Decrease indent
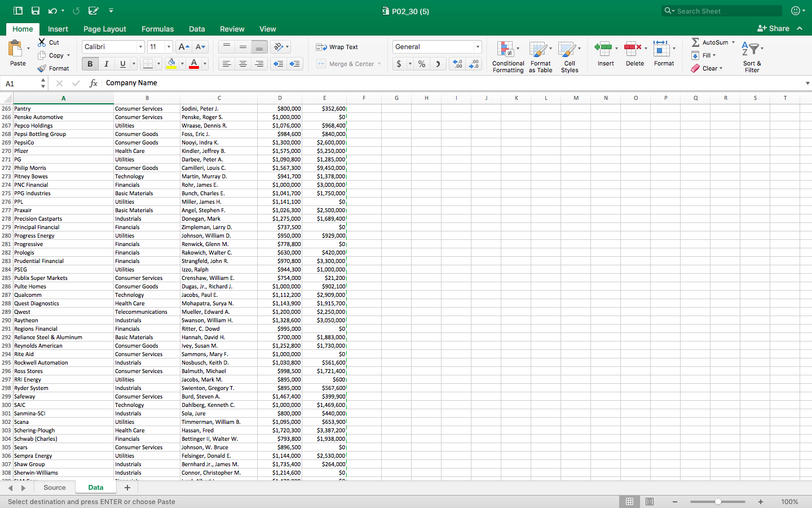 (x=279, y=64)
